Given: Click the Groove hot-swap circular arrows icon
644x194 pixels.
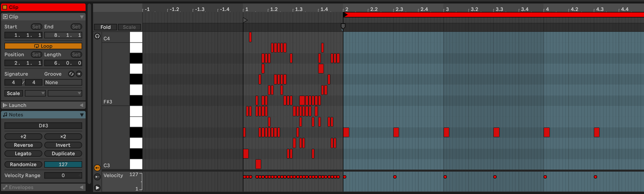Looking at the screenshot, I should tap(71, 74).
